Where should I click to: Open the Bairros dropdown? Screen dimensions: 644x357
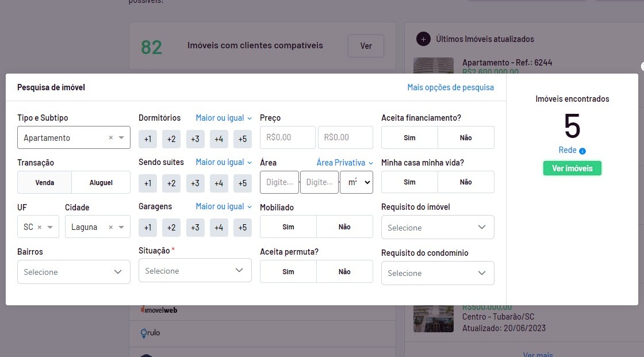point(74,272)
